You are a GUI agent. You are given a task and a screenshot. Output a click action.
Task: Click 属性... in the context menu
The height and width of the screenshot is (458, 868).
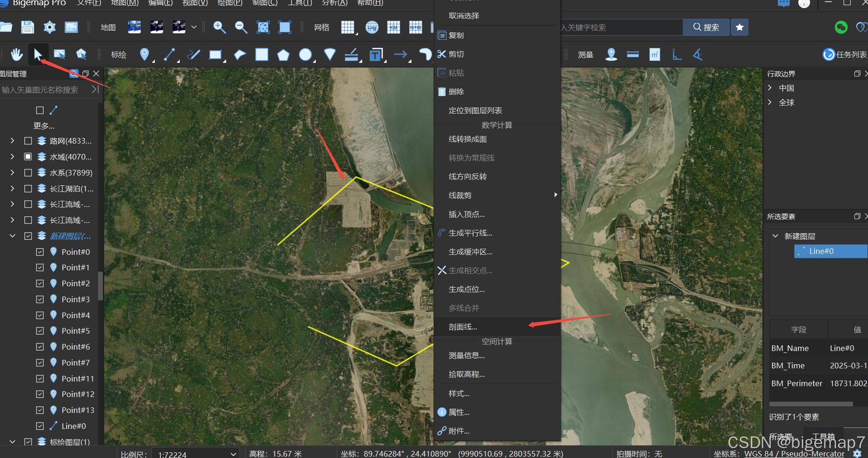(497, 412)
